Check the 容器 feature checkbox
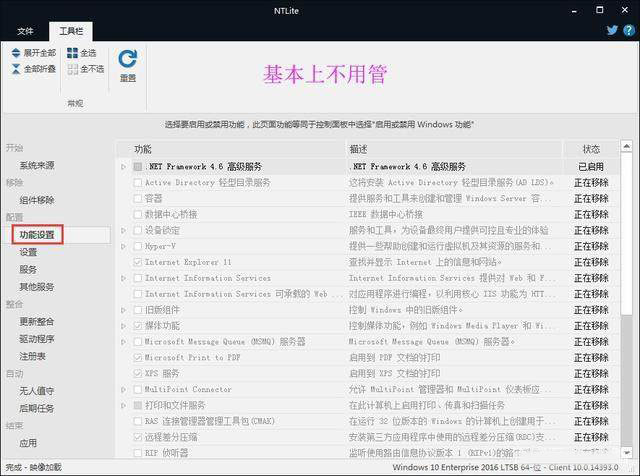This screenshot has height=476, width=640. [138, 198]
